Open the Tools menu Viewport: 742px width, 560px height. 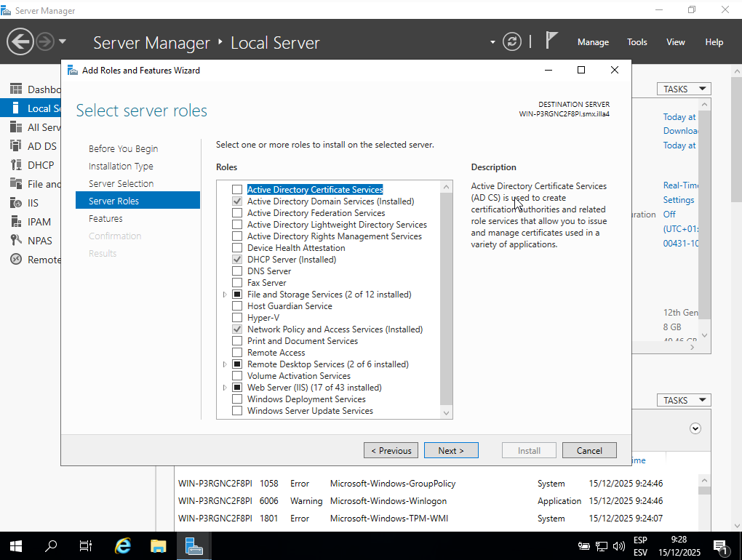click(x=637, y=42)
